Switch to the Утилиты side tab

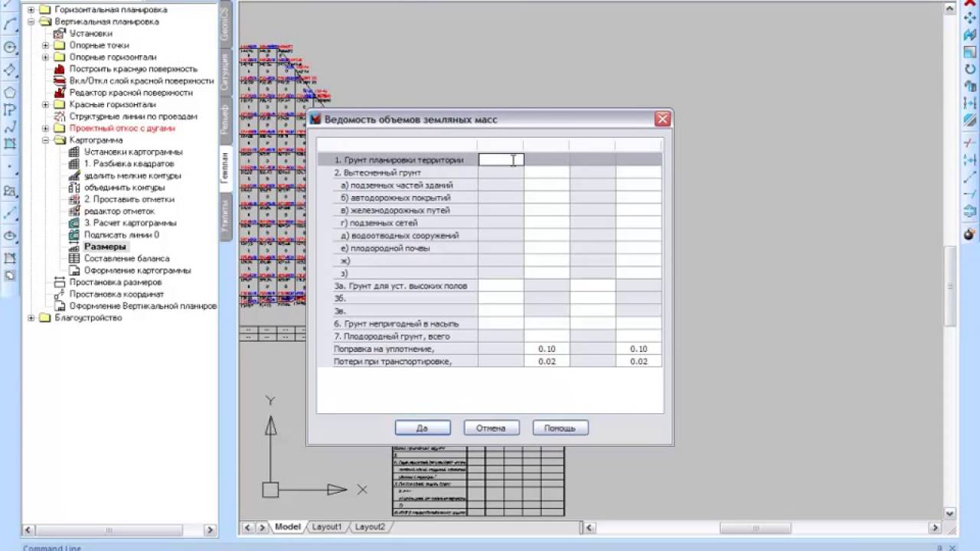click(x=226, y=217)
